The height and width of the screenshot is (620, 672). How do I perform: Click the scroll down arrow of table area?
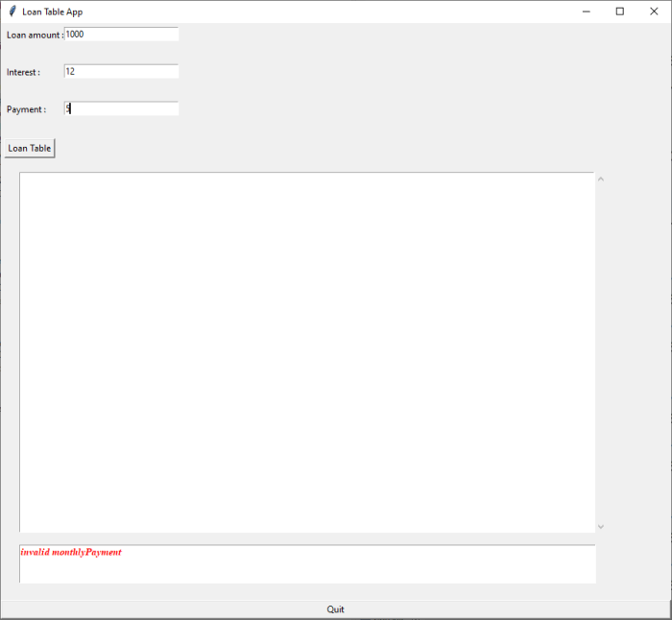click(x=601, y=526)
